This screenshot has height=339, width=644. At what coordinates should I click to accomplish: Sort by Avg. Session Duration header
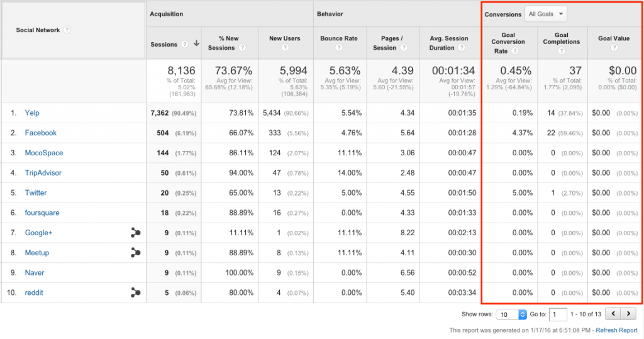click(448, 43)
